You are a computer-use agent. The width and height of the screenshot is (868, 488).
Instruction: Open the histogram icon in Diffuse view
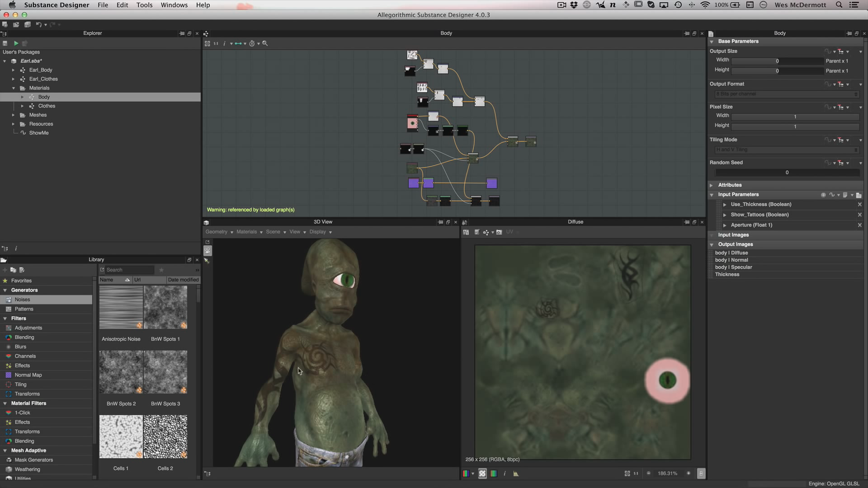[516, 474]
